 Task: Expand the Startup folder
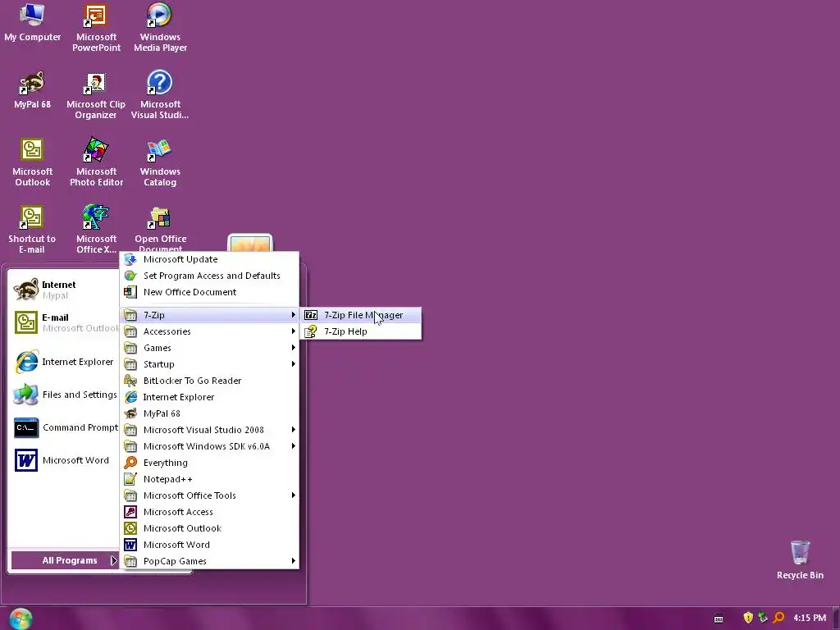click(210, 364)
